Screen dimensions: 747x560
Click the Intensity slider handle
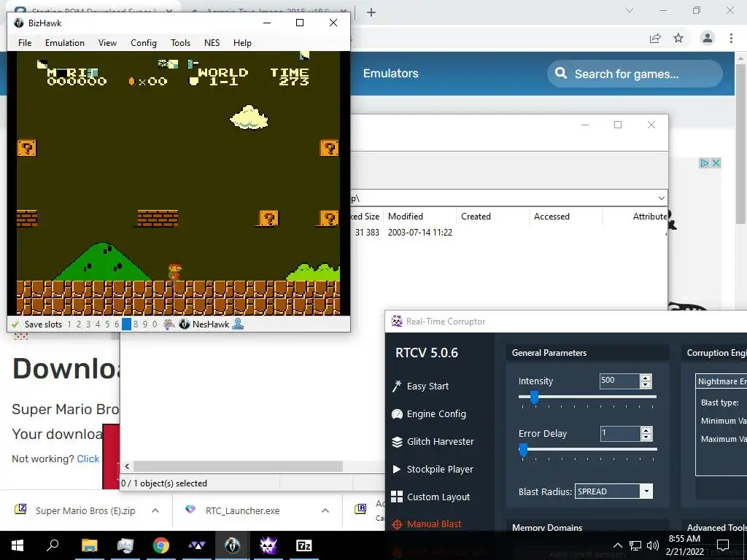tap(534, 397)
